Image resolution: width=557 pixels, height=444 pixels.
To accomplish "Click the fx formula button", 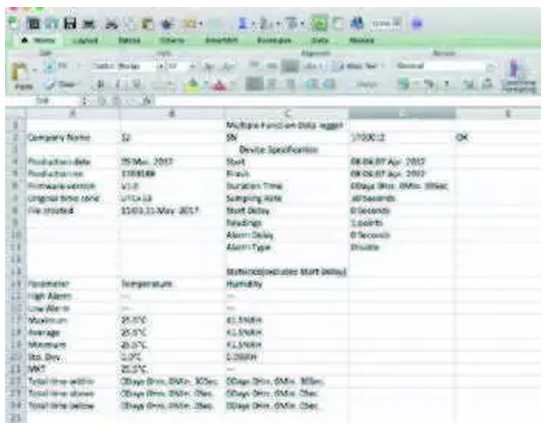I will 148,101.
